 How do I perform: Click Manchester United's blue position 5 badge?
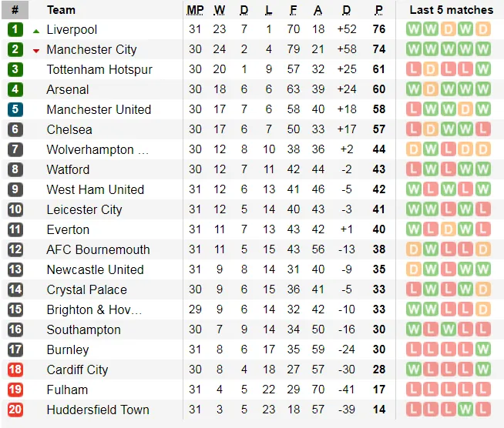[x=15, y=110]
